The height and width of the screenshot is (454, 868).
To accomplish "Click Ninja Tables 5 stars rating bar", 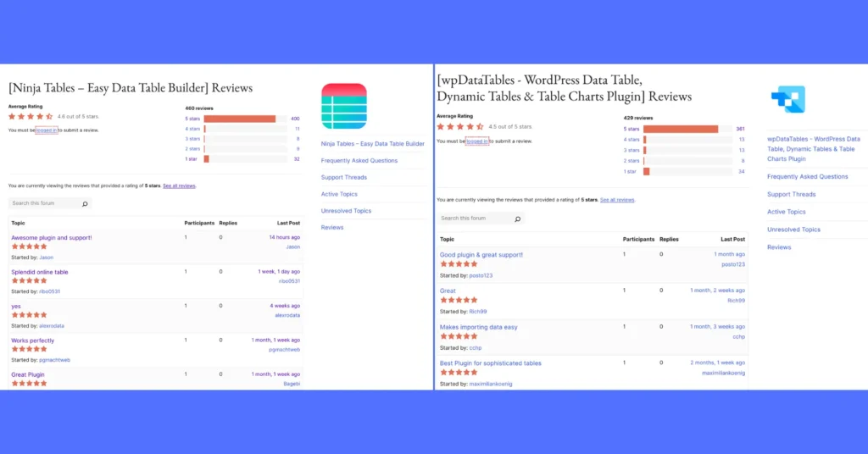I will [245, 119].
